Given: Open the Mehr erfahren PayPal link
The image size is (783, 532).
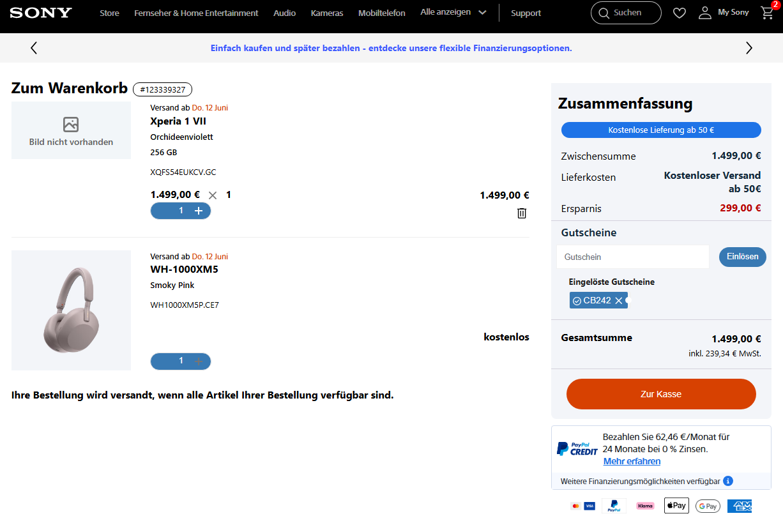Looking at the screenshot, I should (632, 461).
